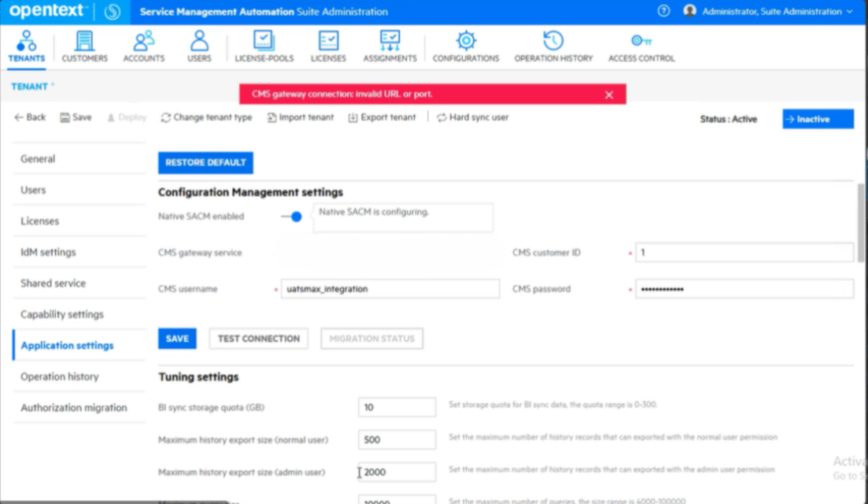Image resolution: width=868 pixels, height=504 pixels.
Task: Click the TENANT breadcrumb label
Action: (x=29, y=87)
